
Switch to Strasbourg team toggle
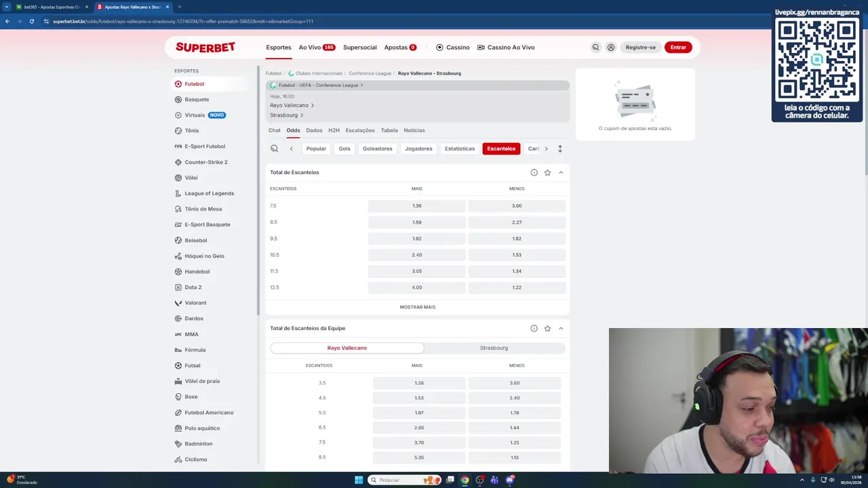[494, 348]
